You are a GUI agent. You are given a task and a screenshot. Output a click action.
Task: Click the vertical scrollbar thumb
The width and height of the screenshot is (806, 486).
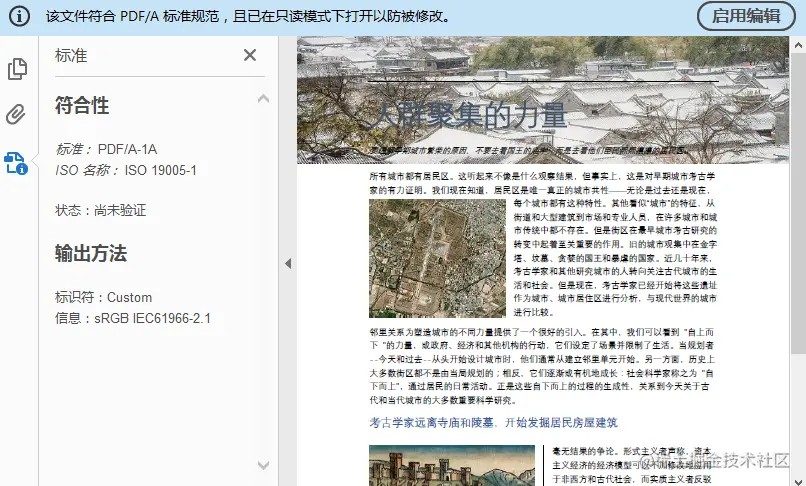pyautogui.click(x=798, y=203)
